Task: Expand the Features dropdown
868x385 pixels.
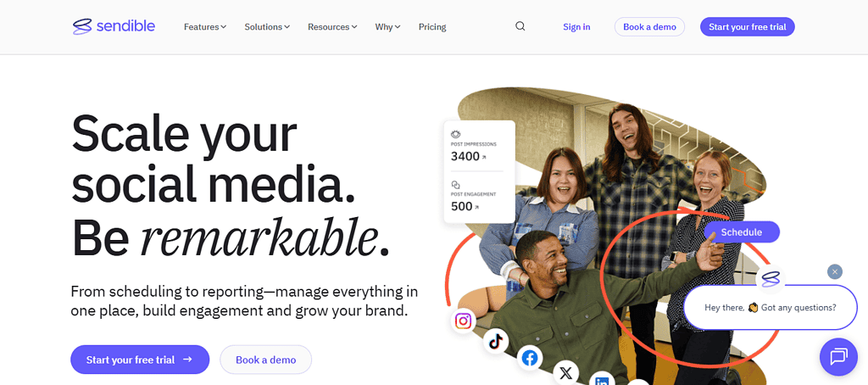Action: pyautogui.click(x=205, y=26)
